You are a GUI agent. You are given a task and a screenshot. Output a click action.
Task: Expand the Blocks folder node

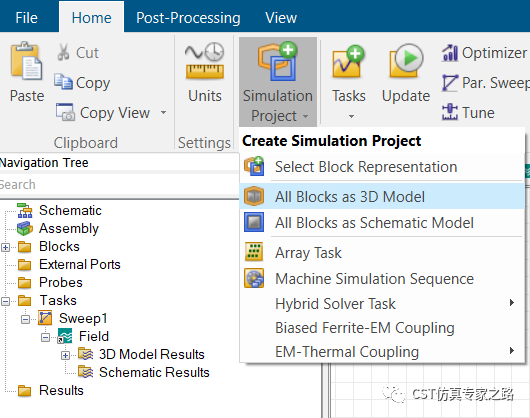coord(5,247)
